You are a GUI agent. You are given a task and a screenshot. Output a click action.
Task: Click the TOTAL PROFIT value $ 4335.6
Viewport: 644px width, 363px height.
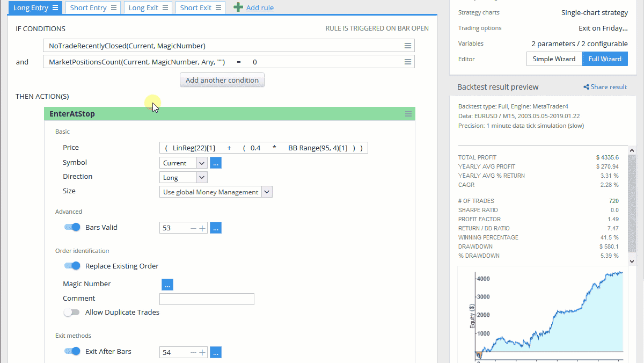coord(607,157)
